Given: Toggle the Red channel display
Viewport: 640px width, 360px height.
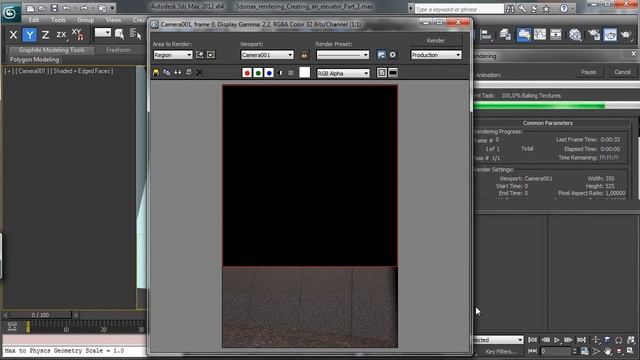Looking at the screenshot, I should click(x=247, y=73).
